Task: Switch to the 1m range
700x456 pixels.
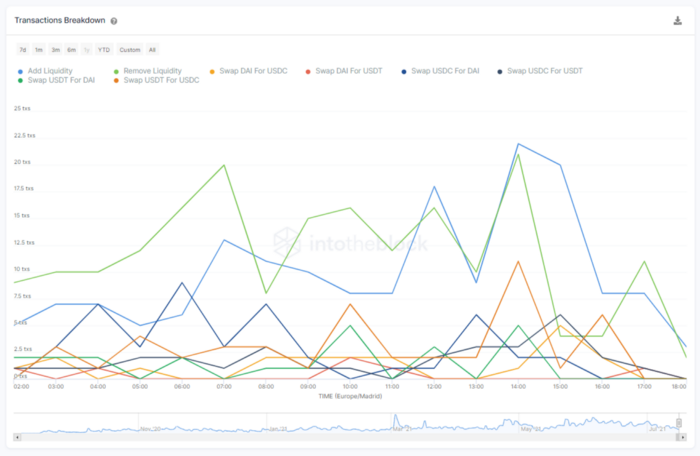Action: (38, 49)
